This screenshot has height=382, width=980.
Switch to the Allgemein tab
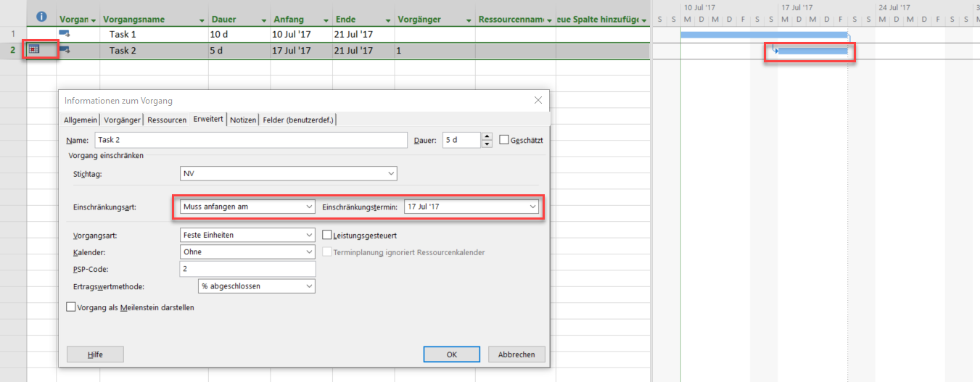click(x=81, y=120)
